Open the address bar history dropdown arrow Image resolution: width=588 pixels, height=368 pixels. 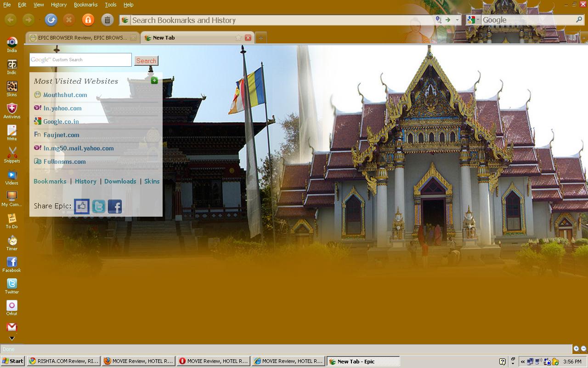click(x=457, y=20)
